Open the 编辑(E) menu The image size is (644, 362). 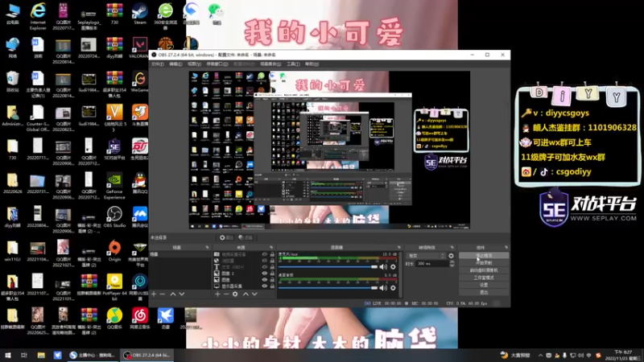point(175,64)
